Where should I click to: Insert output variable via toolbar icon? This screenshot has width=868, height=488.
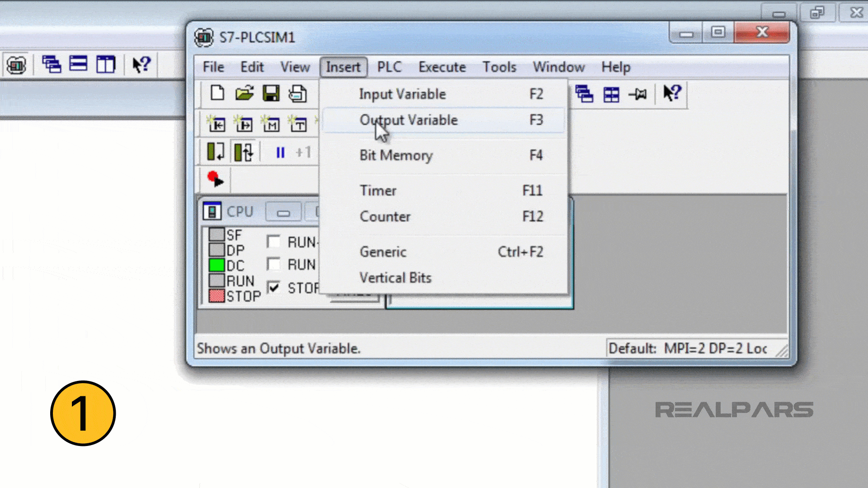[244, 123]
